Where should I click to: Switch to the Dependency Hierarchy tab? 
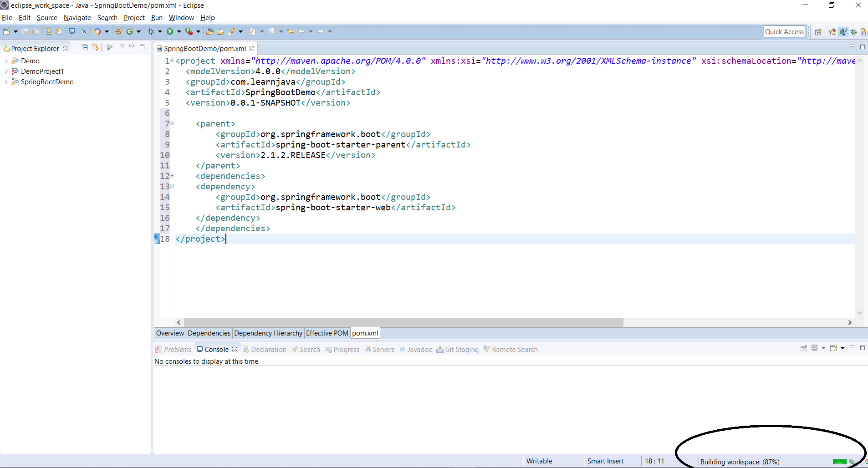tap(268, 333)
